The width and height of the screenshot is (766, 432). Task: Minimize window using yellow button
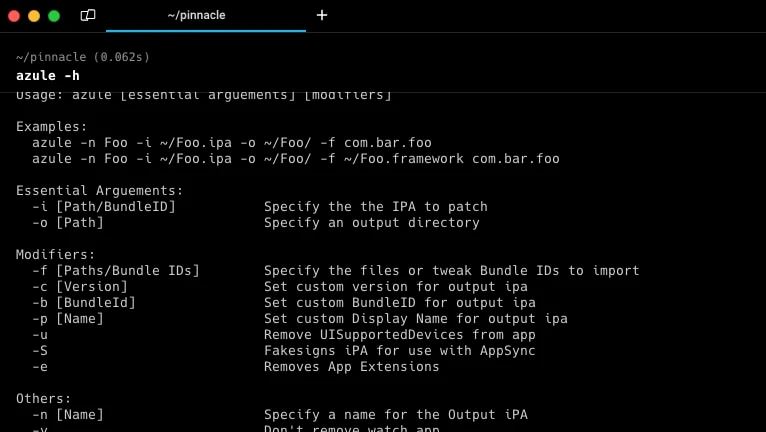click(34, 16)
